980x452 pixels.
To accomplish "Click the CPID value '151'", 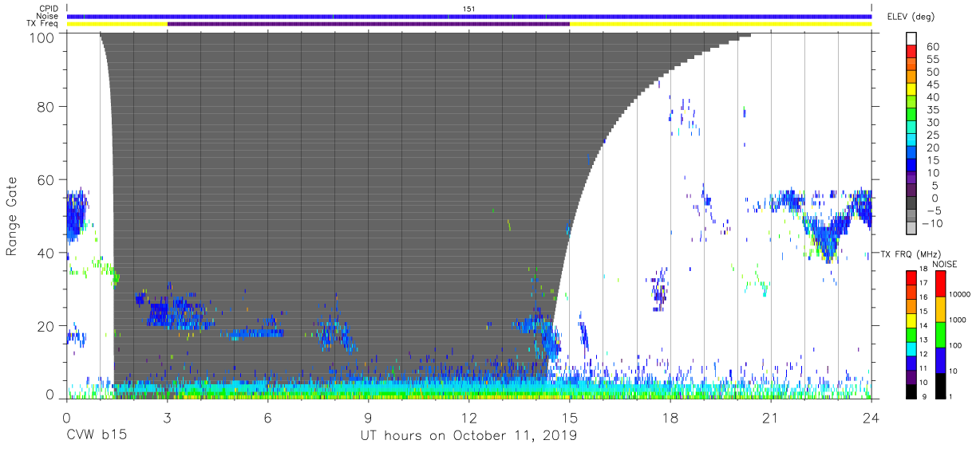I will click(x=468, y=9).
